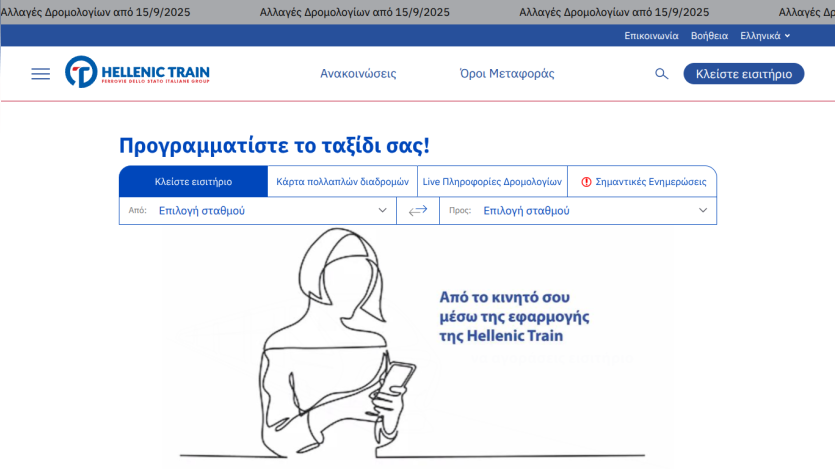Click the Hellenic Train logo

coord(137,72)
